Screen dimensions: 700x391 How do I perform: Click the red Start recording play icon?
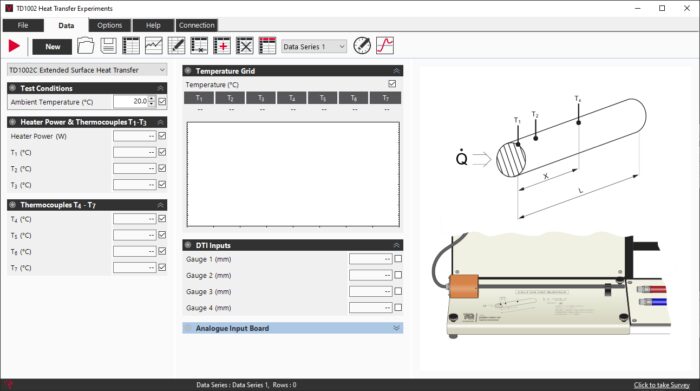tap(14, 46)
